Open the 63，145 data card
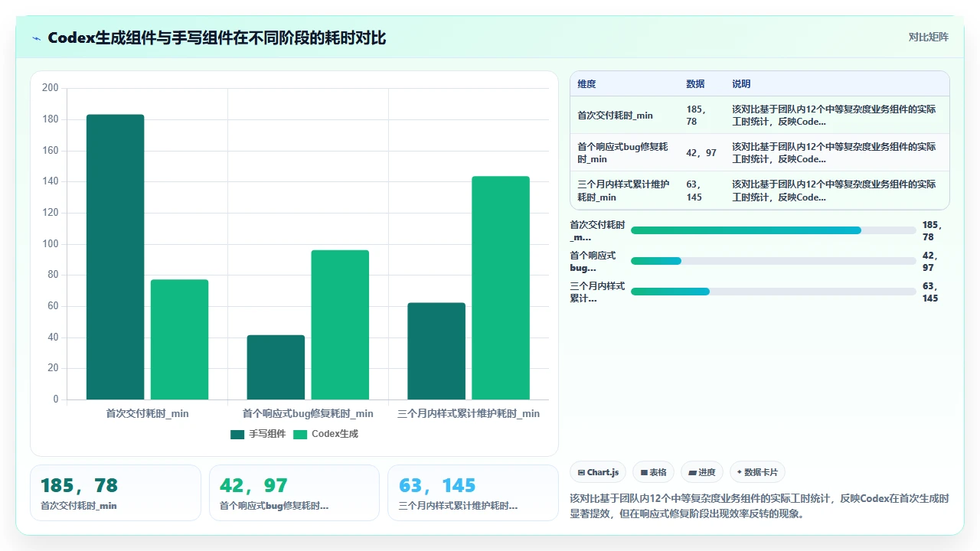The width and height of the screenshot is (980, 551). coord(473,493)
